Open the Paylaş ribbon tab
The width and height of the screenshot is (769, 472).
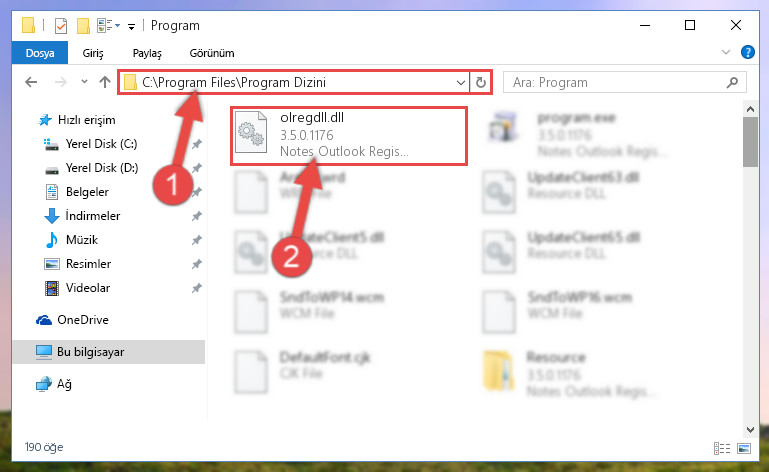[147, 53]
